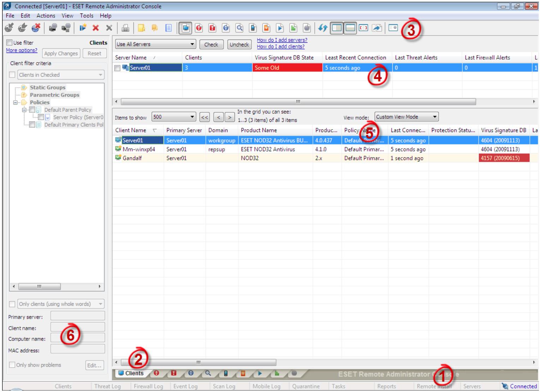Open Firewall Log from the toolbar icon
Screen dimensions: 540x392
point(212,28)
